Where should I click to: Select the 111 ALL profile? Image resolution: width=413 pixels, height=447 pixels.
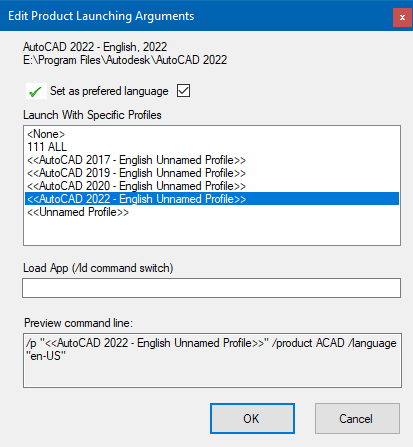[x=47, y=147]
